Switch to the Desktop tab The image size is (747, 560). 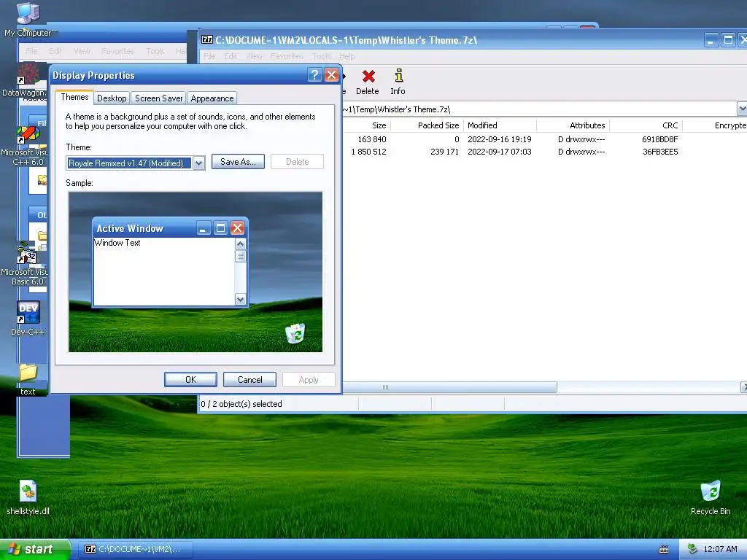point(112,98)
